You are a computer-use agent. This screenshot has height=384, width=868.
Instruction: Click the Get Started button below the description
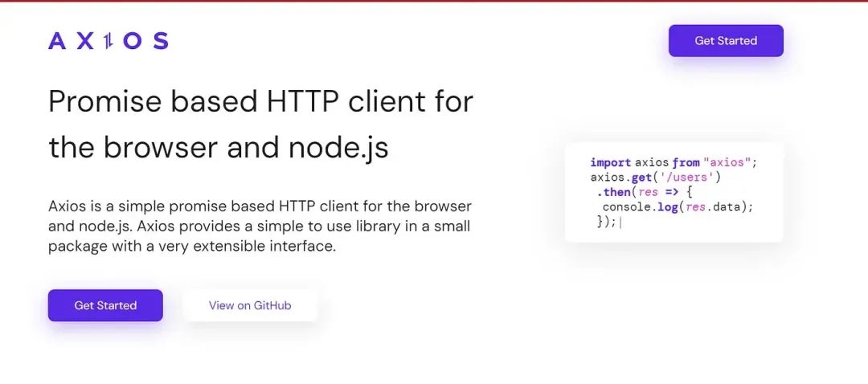105,305
